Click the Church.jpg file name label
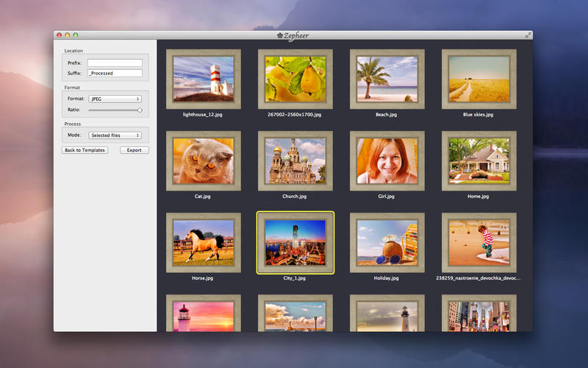This screenshot has height=368, width=588. 295,197
